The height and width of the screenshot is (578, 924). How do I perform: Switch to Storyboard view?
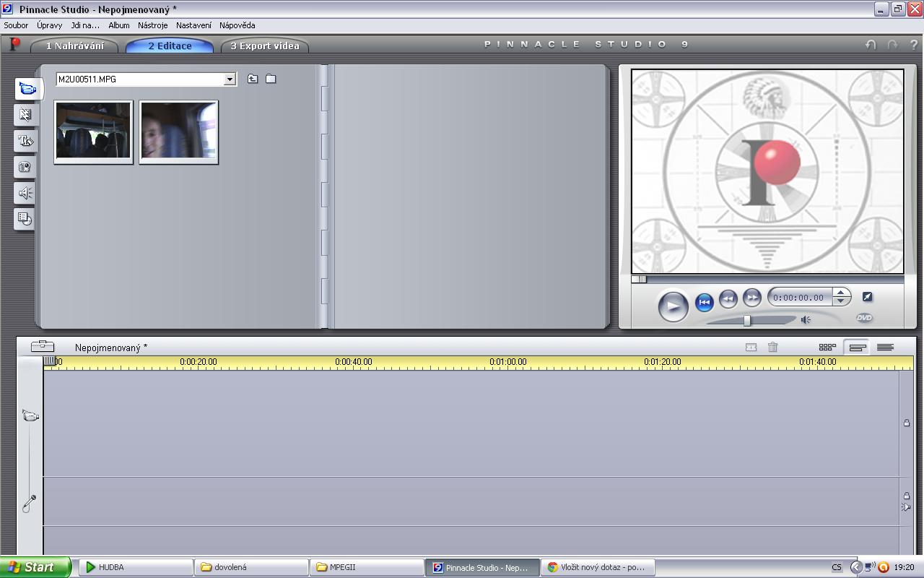(827, 348)
